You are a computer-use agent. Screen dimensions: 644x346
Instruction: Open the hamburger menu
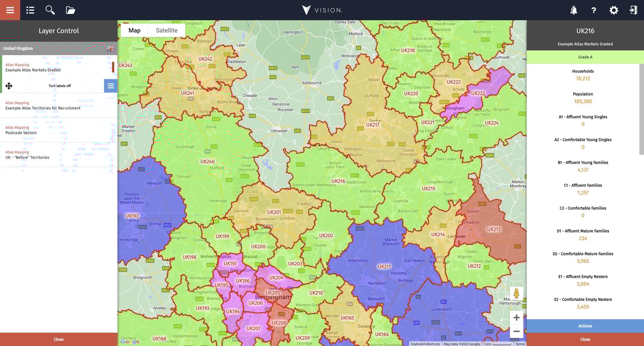[10, 10]
